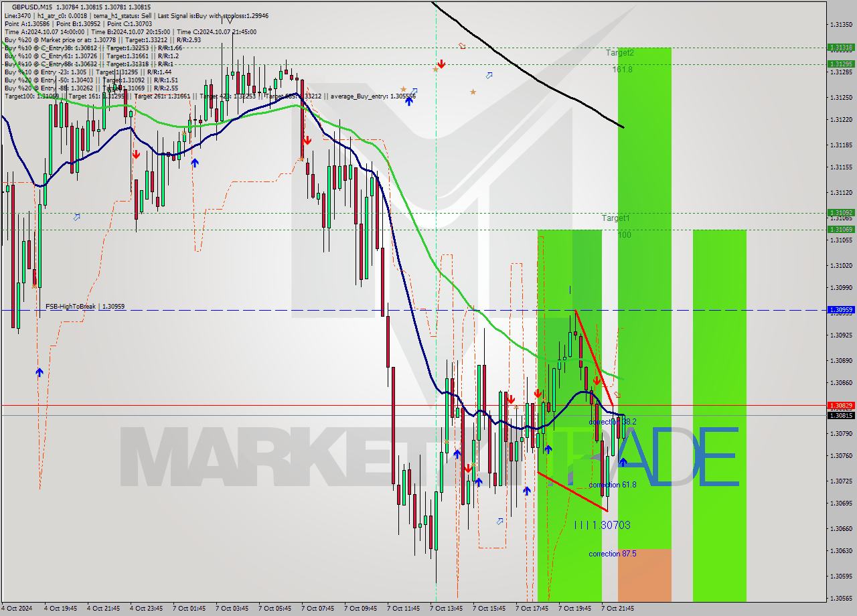Click the 1.30890 price axis value
This screenshot has width=857, height=616.
[841, 360]
